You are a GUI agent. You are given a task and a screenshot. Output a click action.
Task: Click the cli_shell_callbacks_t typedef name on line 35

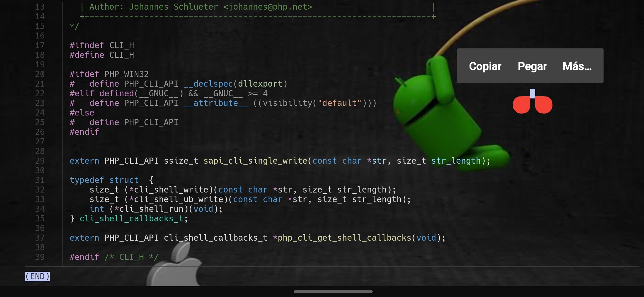click(x=131, y=219)
